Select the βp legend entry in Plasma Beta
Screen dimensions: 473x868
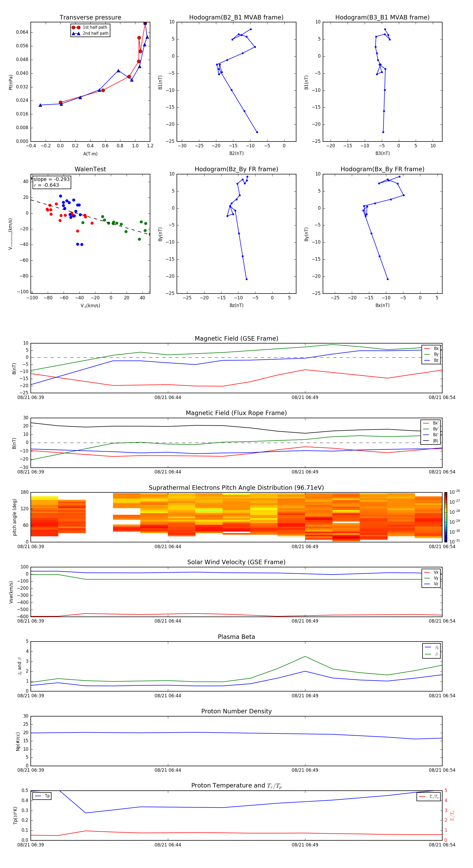point(431,647)
